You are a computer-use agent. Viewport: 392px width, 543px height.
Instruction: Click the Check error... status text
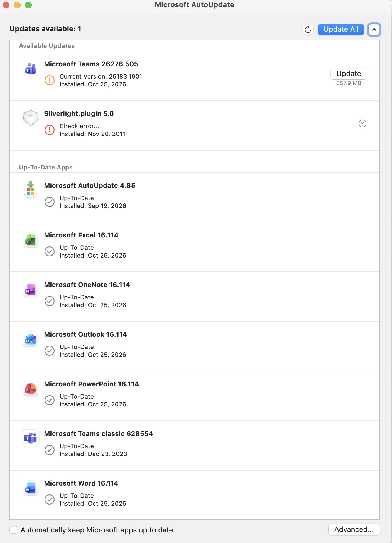(79, 126)
